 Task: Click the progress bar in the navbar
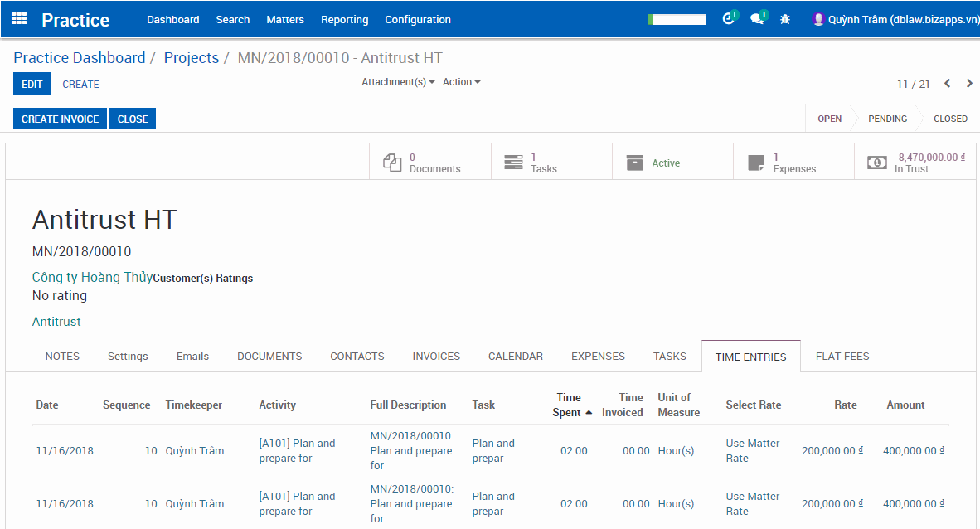tap(677, 19)
